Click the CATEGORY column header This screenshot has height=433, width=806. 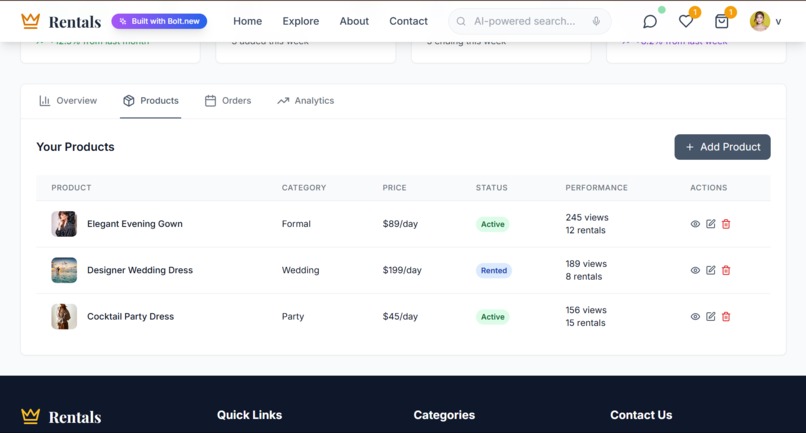[304, 188]
